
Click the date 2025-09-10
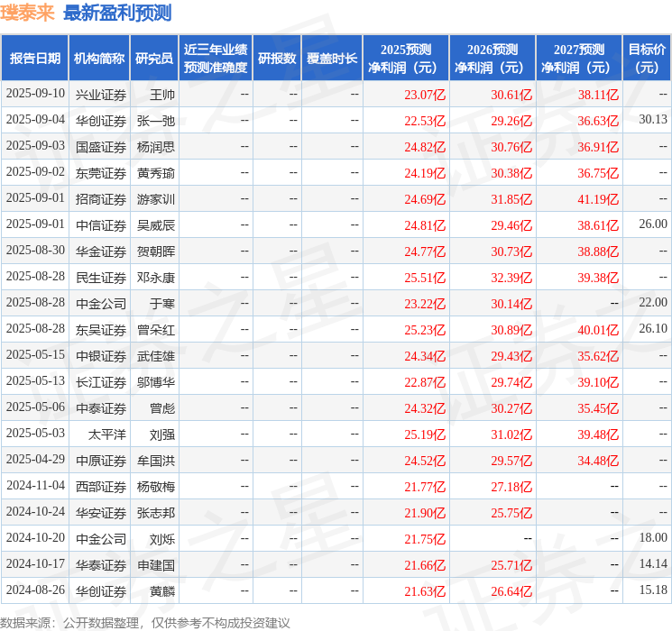(x=35, y=94)
